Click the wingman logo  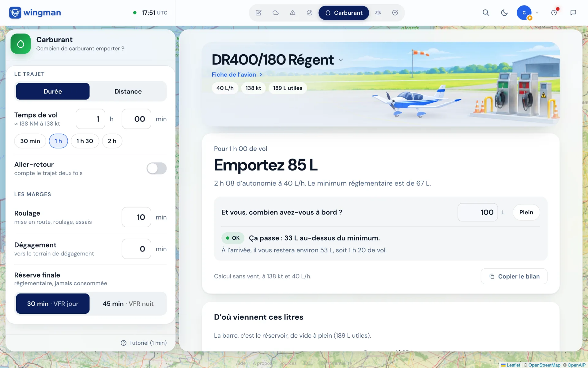tap(35, 13)
